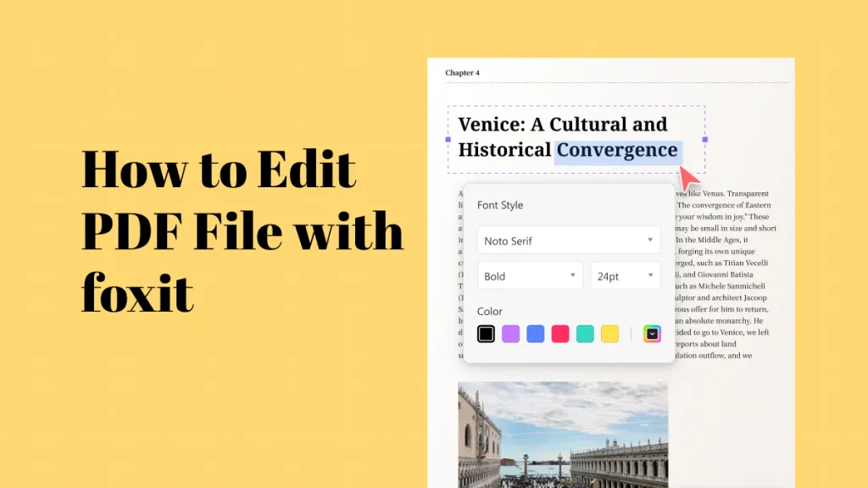Click the word Historical in the title
This screenshot has height=488, width=868.
504,150
